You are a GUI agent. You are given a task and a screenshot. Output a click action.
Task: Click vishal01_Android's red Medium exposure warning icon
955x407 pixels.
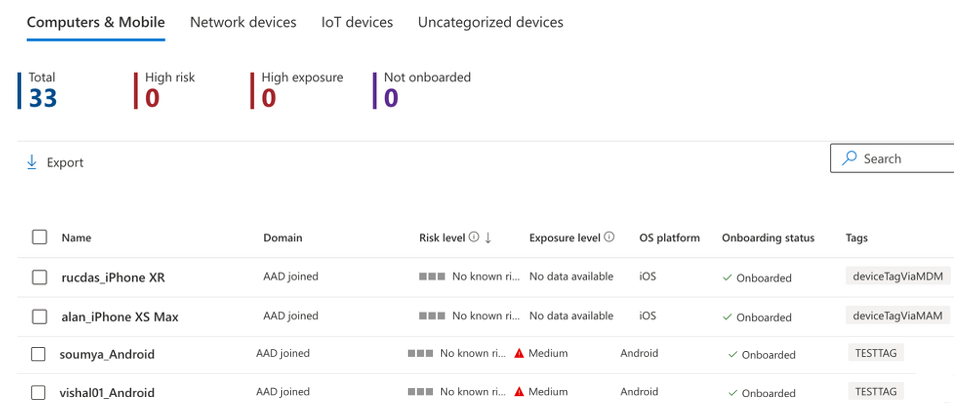[519, 392]
